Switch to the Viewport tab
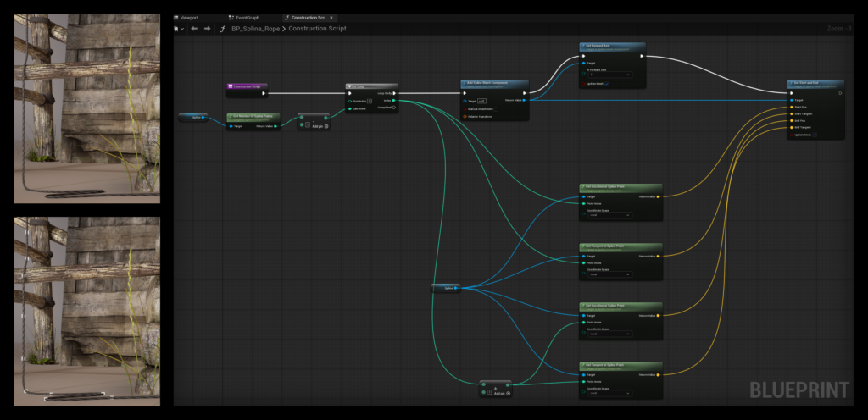868x420 pixels. click(x=188, y=17)
